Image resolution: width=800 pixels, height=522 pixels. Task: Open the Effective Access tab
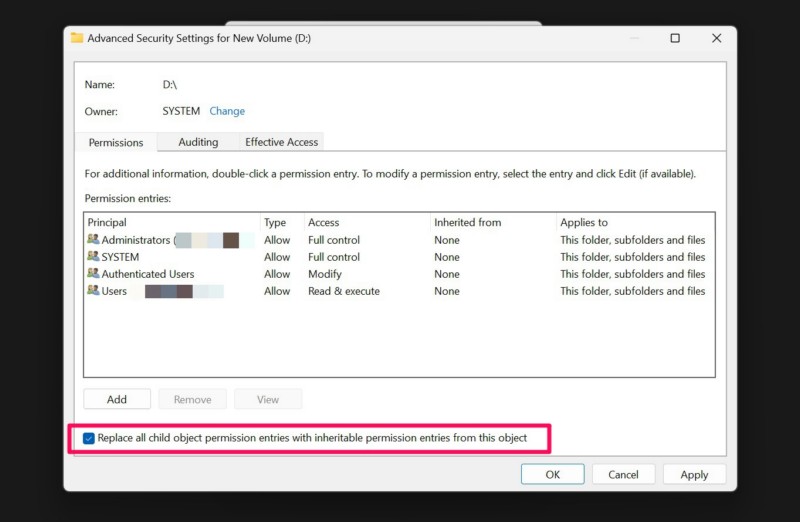click(281, 142)
